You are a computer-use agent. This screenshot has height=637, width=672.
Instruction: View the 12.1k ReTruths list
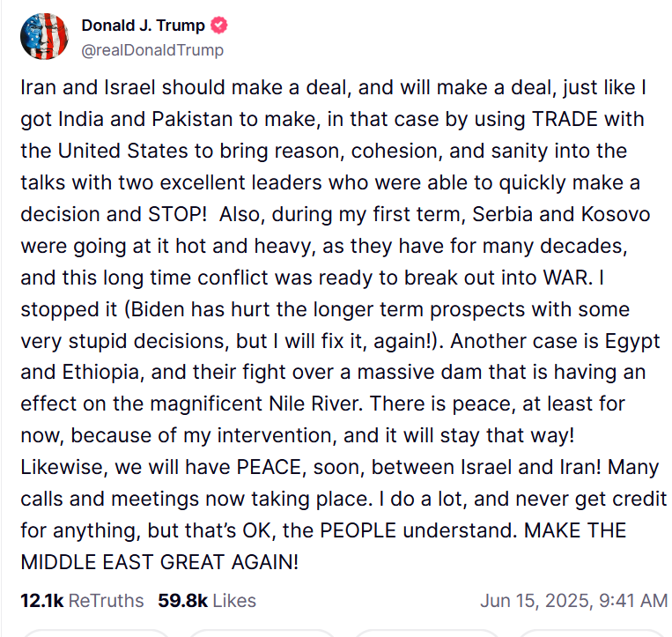click(82, 601)
